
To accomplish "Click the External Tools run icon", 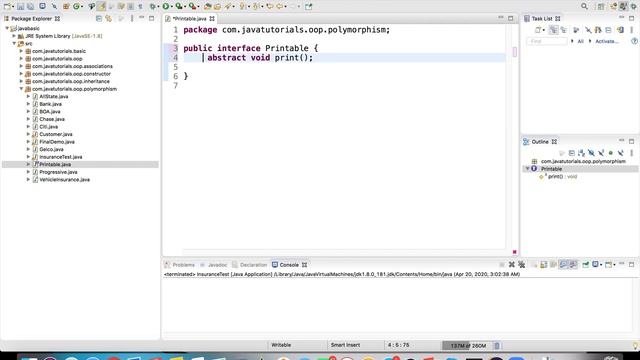I will pyautogui.click(x=192, y=7).
